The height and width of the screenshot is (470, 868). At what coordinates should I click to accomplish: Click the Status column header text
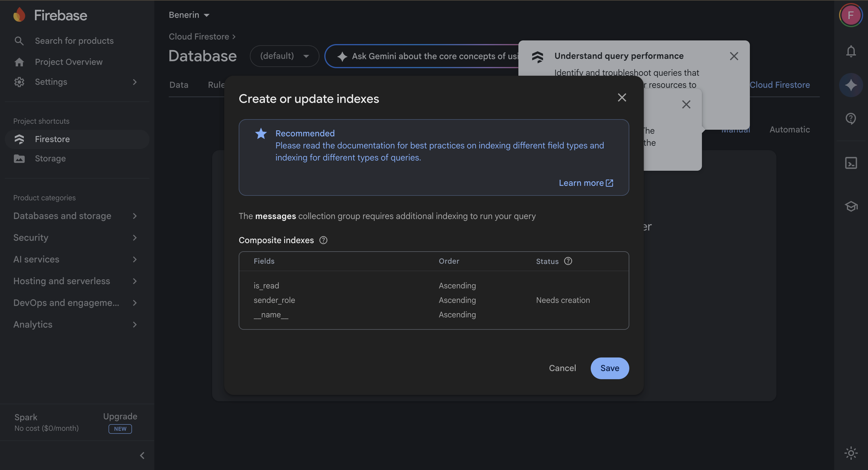[x=547, y=261]
